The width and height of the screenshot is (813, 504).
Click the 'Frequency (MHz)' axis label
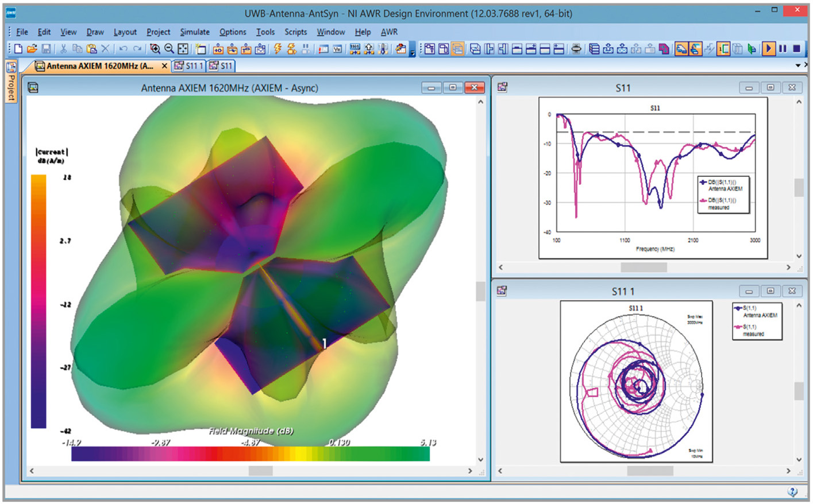pos(655,249)
